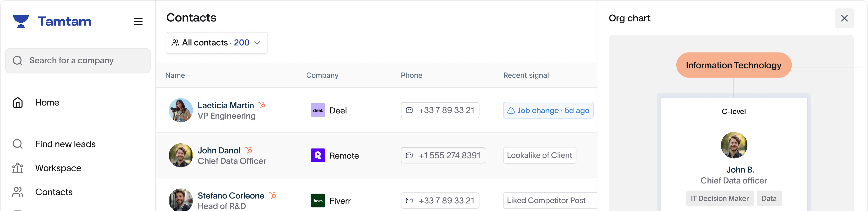
Task: Go to Home in sidebar
Action: [47, 102]
